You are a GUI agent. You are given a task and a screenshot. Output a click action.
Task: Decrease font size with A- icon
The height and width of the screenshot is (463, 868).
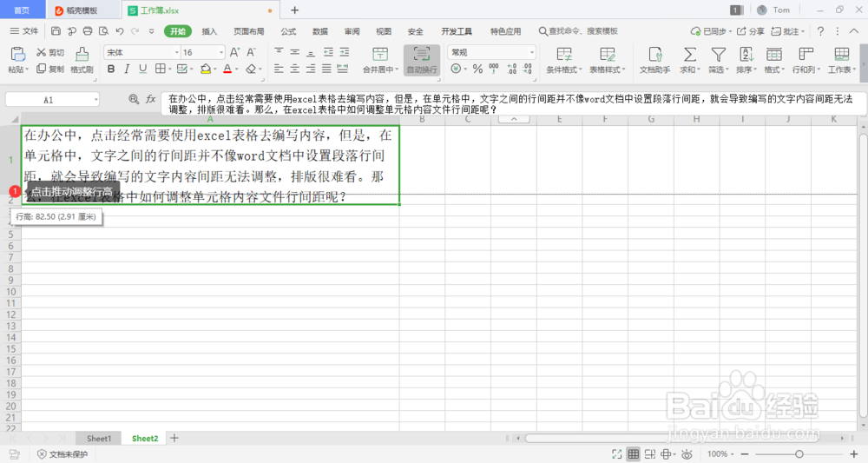tap(252, 52)
